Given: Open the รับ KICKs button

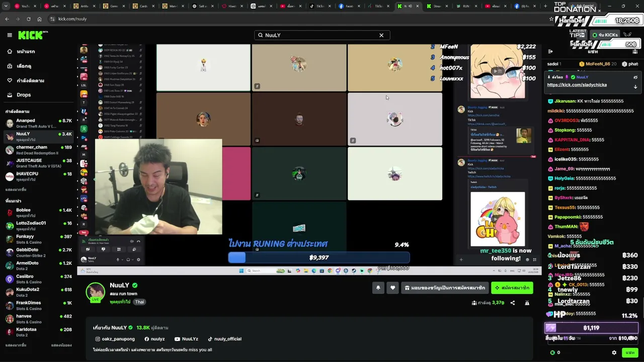Looking at the screenshot, I should (605, 35).
